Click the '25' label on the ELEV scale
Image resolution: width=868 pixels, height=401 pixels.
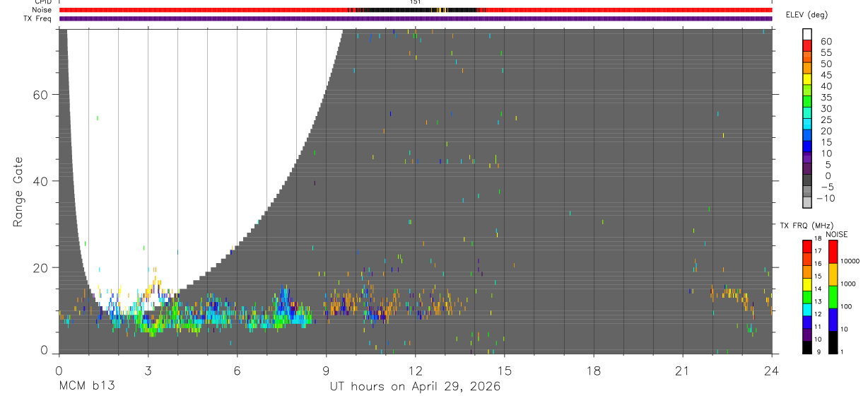pos(826,120)
